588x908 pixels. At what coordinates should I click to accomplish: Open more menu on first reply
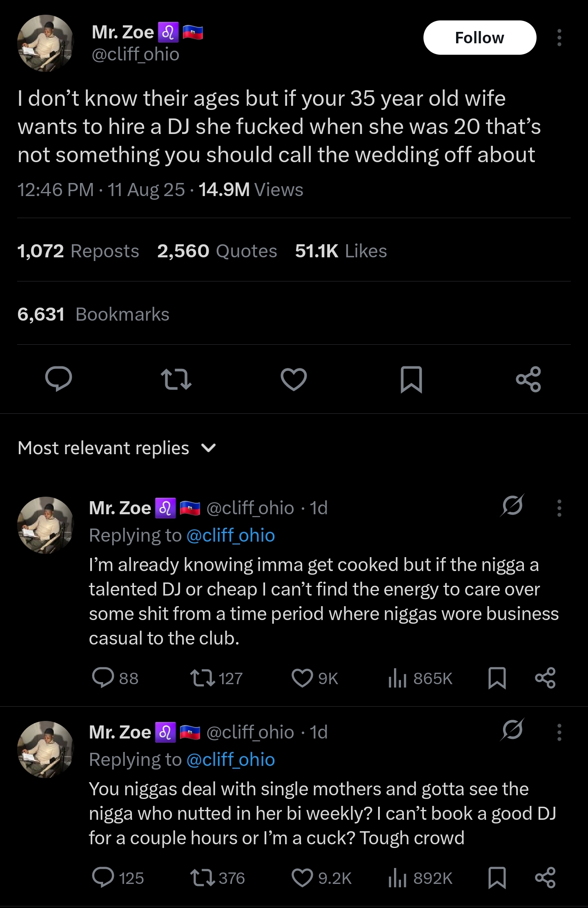[x=559, y=508]
